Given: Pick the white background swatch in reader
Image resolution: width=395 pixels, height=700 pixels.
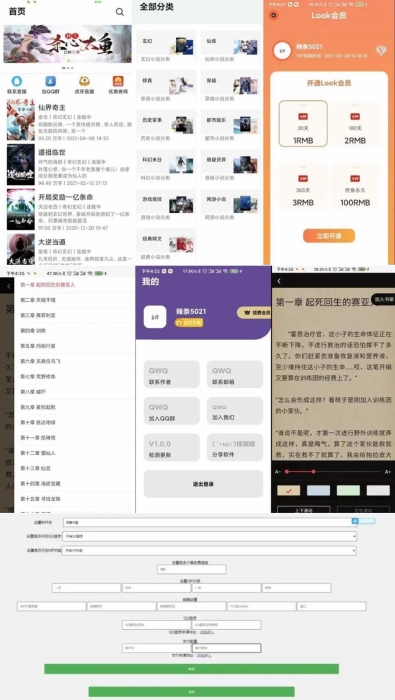Looking at the screenshot, I should click(x=378, y=491).
